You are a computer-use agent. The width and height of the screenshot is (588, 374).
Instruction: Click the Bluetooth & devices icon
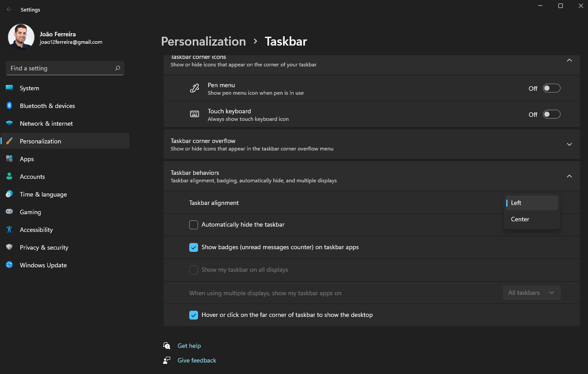click(x=9, y=106)
